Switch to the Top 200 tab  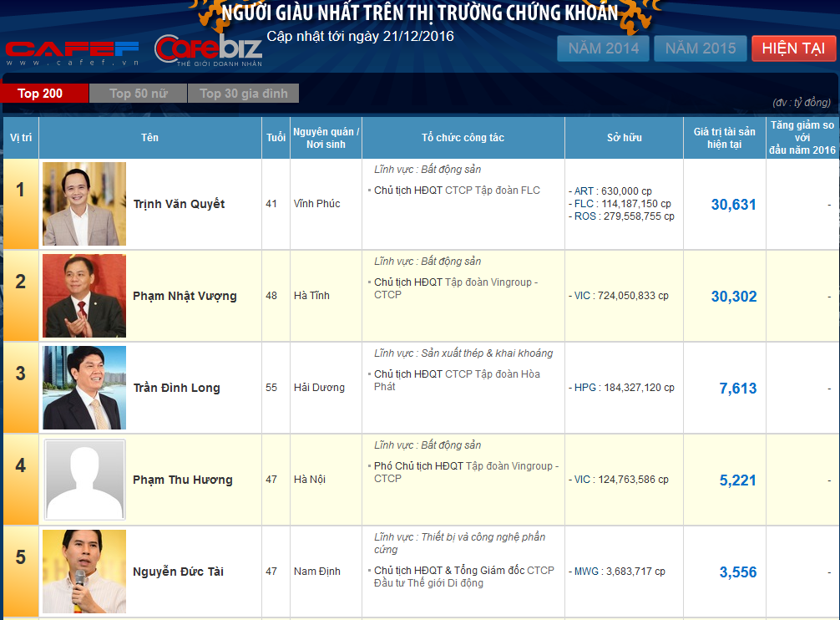tap(41, 94)
